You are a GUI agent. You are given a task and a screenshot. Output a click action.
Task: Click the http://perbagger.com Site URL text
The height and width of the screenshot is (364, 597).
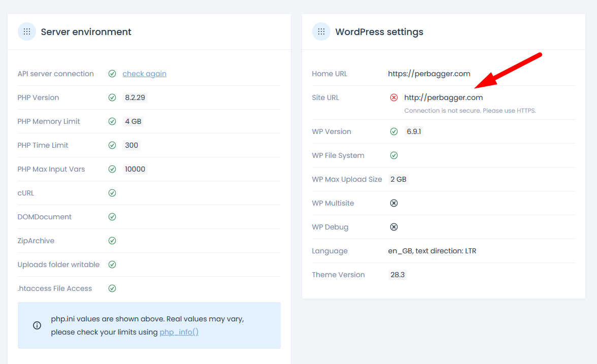[x=443, y=97]
